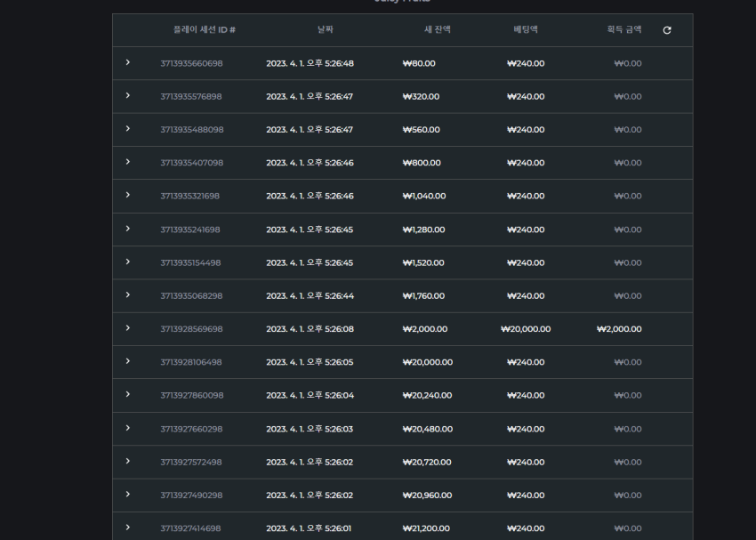Expand row for session 3713927490298

[128, 495]
